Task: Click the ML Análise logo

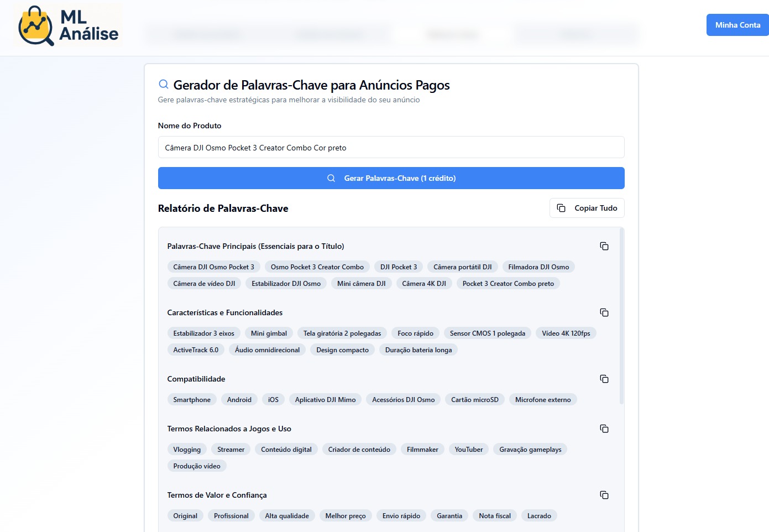Action: tap(69, 25)
